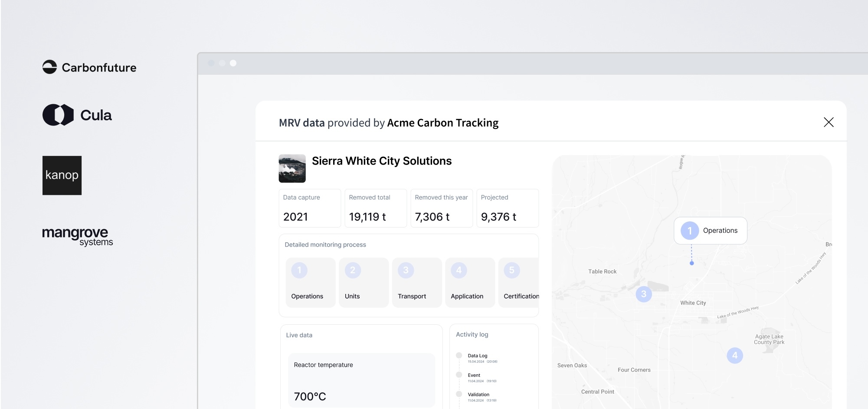
Task: Click the Sierra White City Solutions title
Action: coord(382,161)
